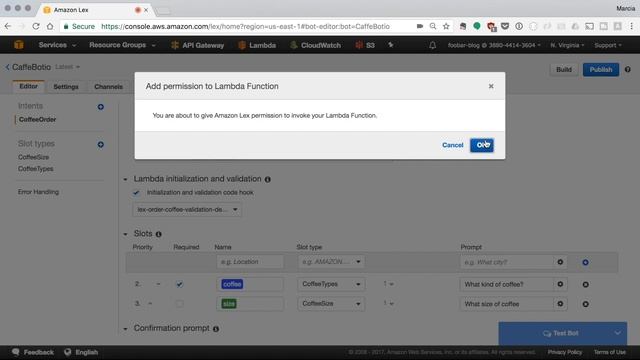
Task: Click new slot Prompt input field
Action: tap(507, 262)
